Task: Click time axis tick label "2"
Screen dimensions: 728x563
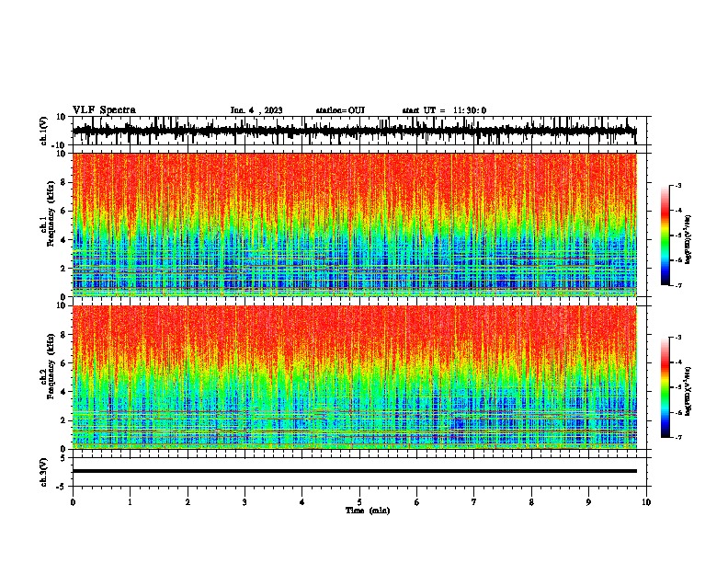Action: [188, 502]
